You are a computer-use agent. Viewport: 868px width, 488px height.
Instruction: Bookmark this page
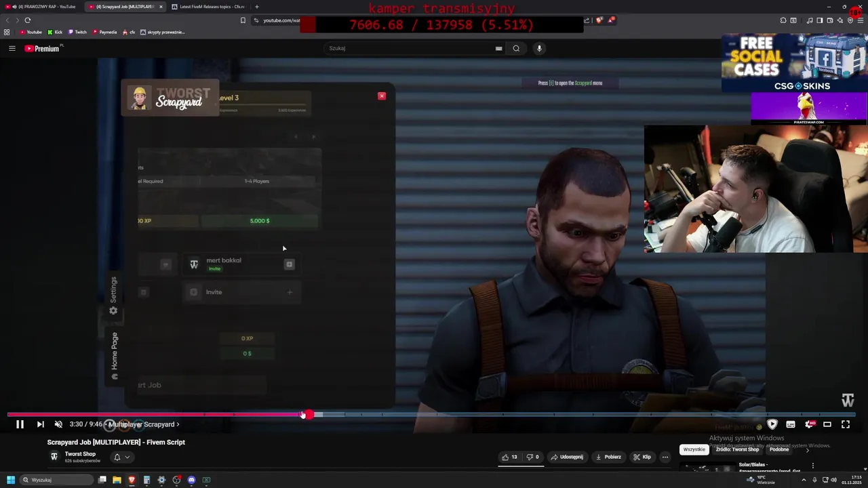coord(243,20)
